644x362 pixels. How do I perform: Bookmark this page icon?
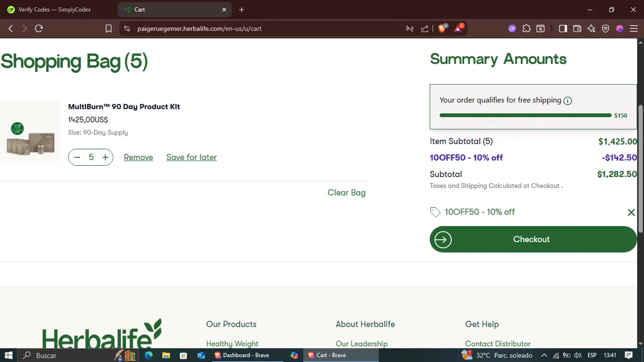coord(109,28)
